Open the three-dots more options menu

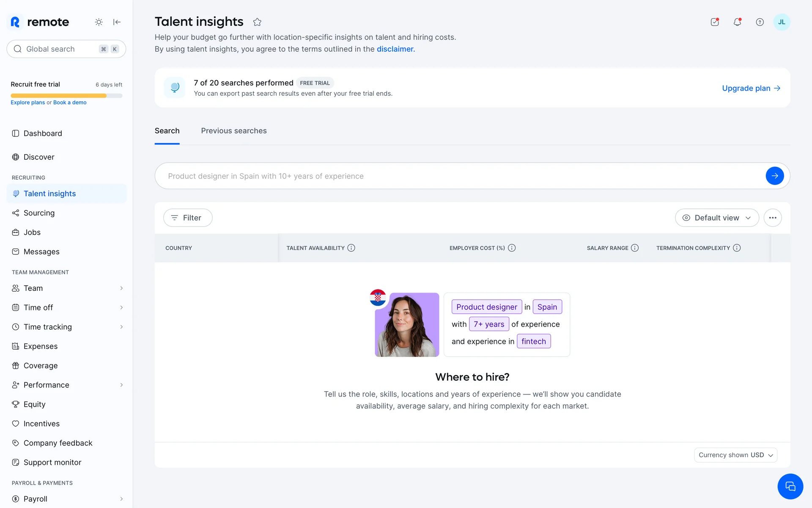point(772,218)
